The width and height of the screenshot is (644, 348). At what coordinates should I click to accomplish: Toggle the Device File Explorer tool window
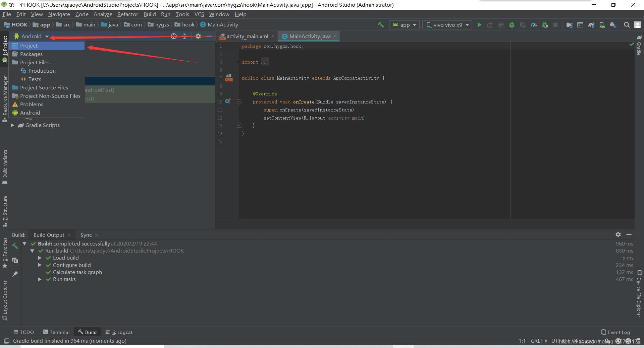coord(639,293)
